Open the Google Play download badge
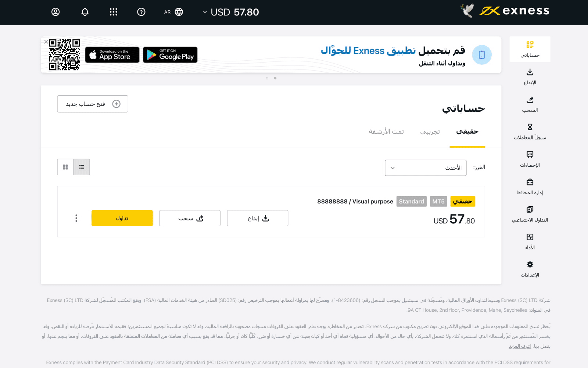 point(170,55)
